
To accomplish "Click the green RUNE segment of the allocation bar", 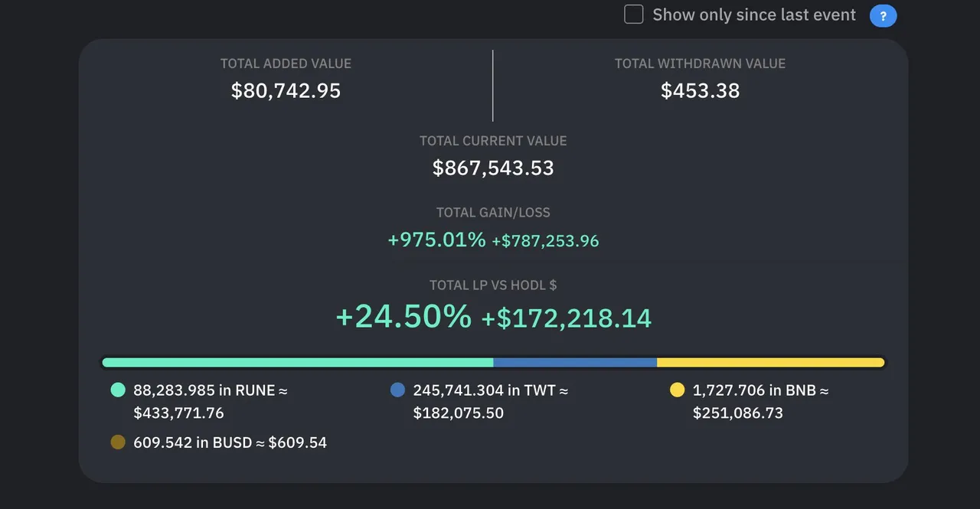I will coord(298,362).
